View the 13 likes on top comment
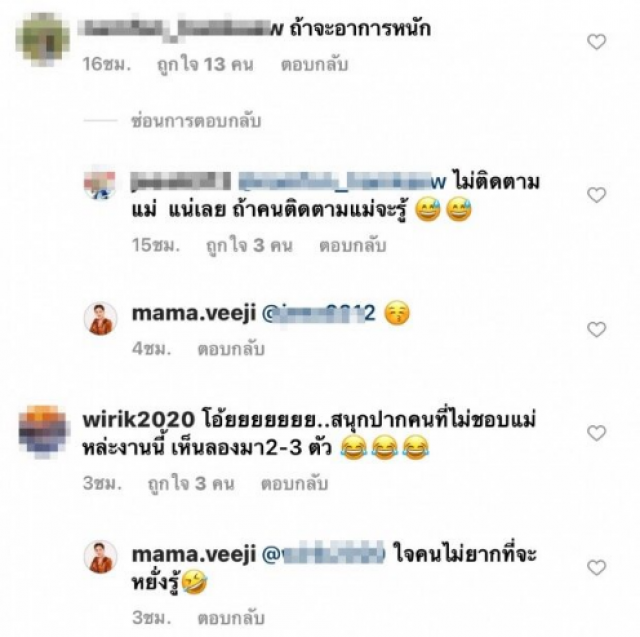This screenshot has height=637, width=640. coord(205,64)
